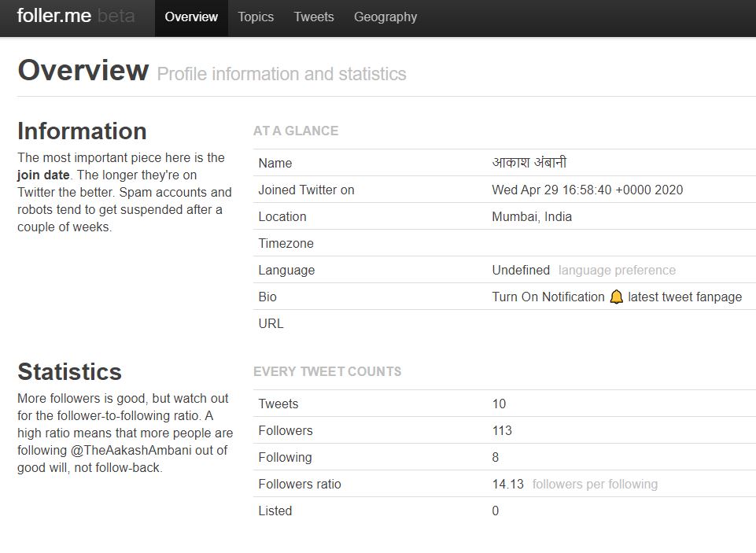756x553 pixels.
Task: Click the Following count 8
Action: (496, 457)
